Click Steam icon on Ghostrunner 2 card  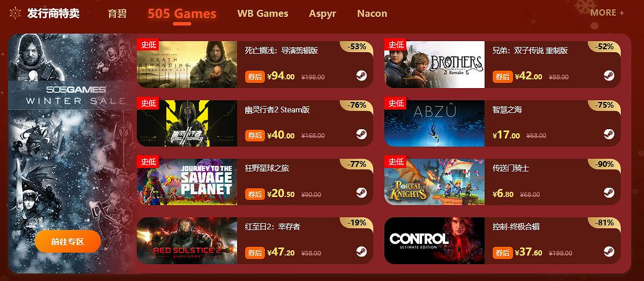(x=362, y=134)
